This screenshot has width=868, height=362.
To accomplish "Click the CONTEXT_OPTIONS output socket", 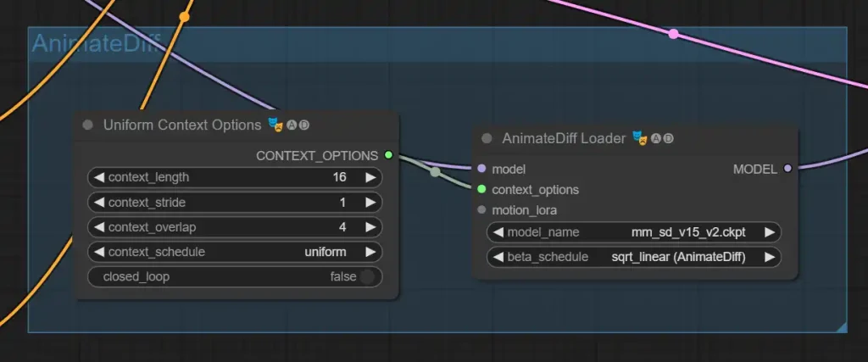I will pos(388,155).
